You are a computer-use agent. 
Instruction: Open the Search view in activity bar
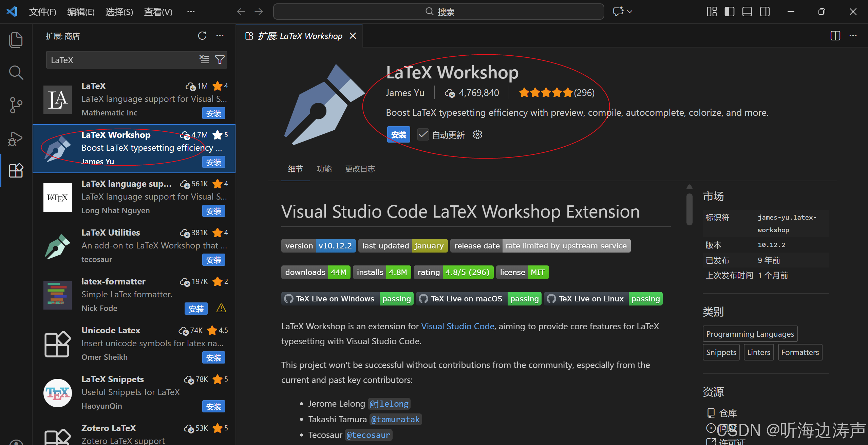(16, 72)
